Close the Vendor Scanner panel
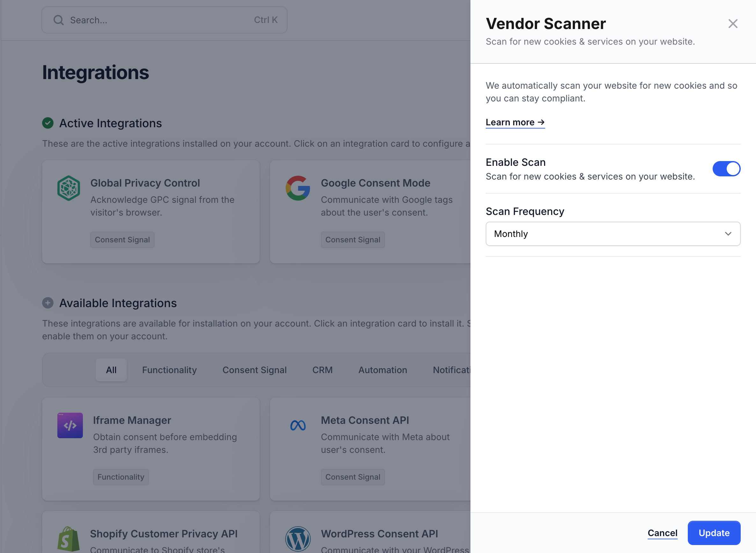756x553 pixels. point(733,23)
